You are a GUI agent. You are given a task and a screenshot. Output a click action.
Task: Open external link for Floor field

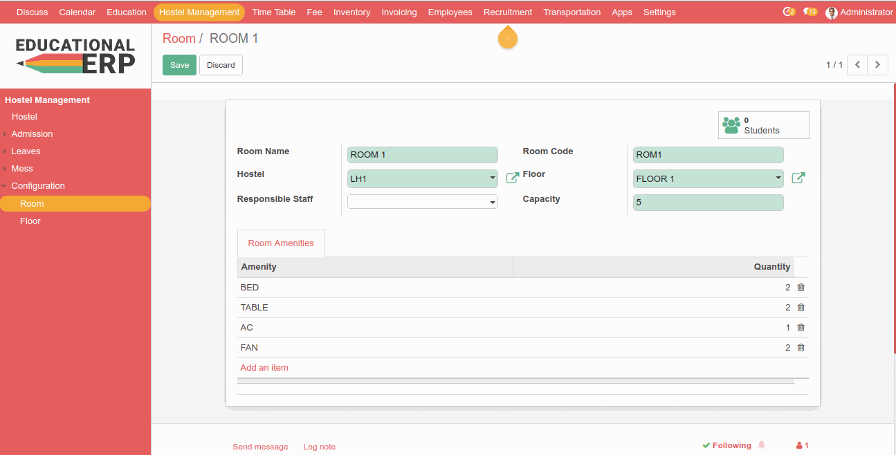pyautogui.click(x=798, y=178)
